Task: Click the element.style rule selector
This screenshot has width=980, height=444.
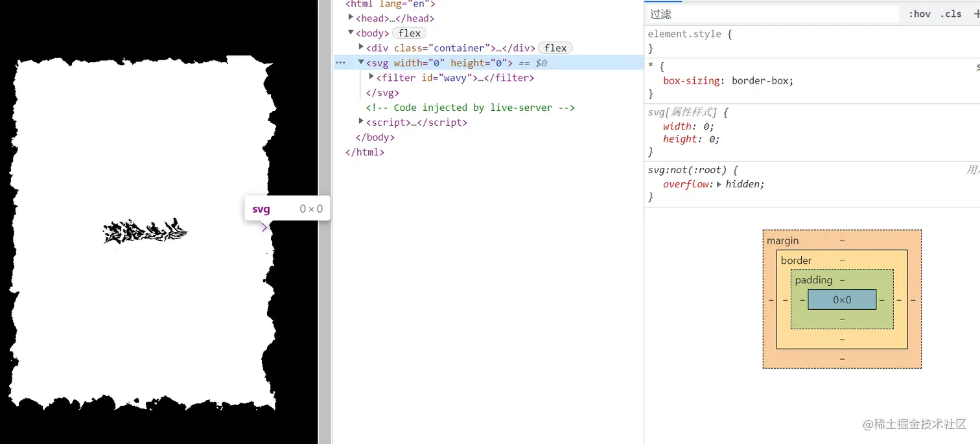Action: 684,34
